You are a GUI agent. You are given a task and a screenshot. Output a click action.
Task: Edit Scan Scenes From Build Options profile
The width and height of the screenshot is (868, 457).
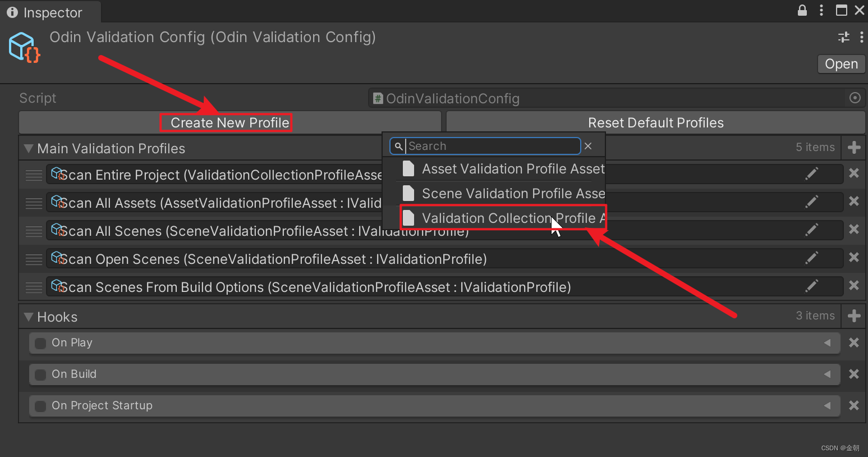(x=811, y=286)
